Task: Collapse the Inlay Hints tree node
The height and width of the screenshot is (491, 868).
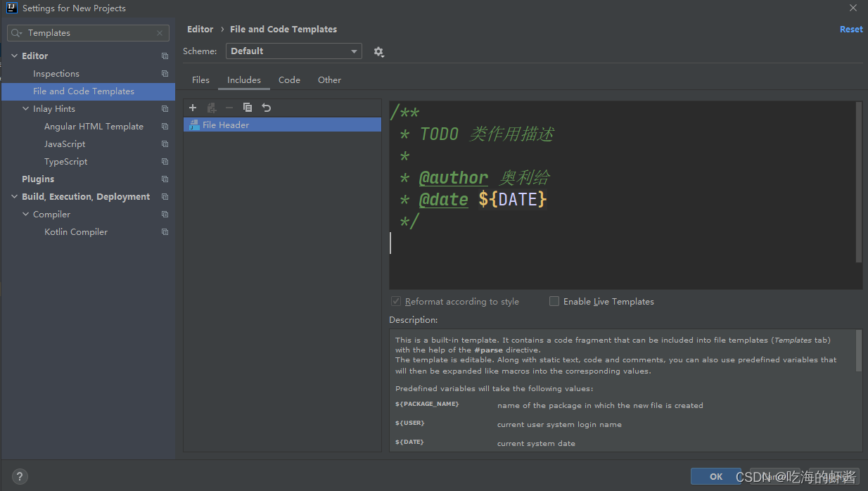Action: 25,109
